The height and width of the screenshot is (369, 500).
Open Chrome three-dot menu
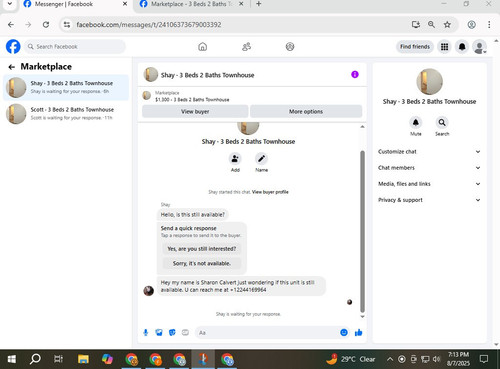point(489,24)
